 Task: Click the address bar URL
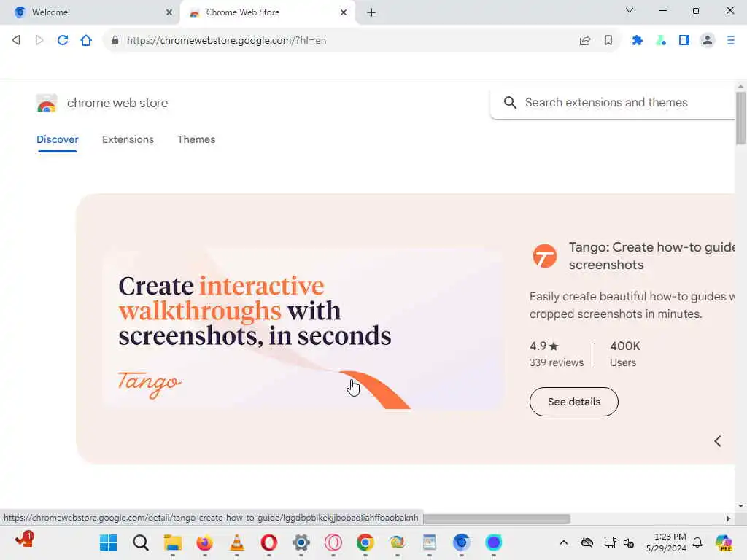click(x=226, y=41)
